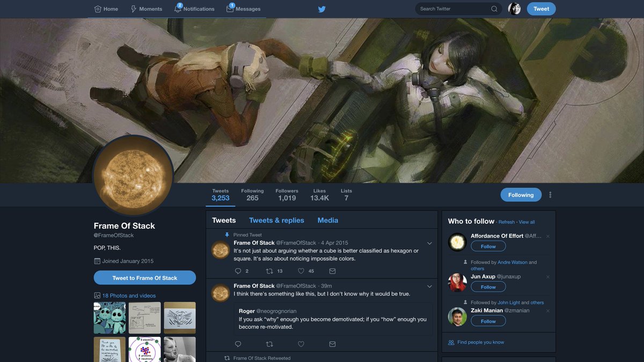Click Find people you know
Screen dimensions: 644x362
coord(480,342)
